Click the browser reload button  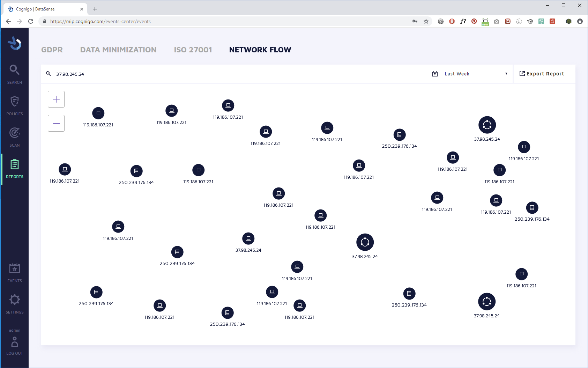(x=31, y=21)
